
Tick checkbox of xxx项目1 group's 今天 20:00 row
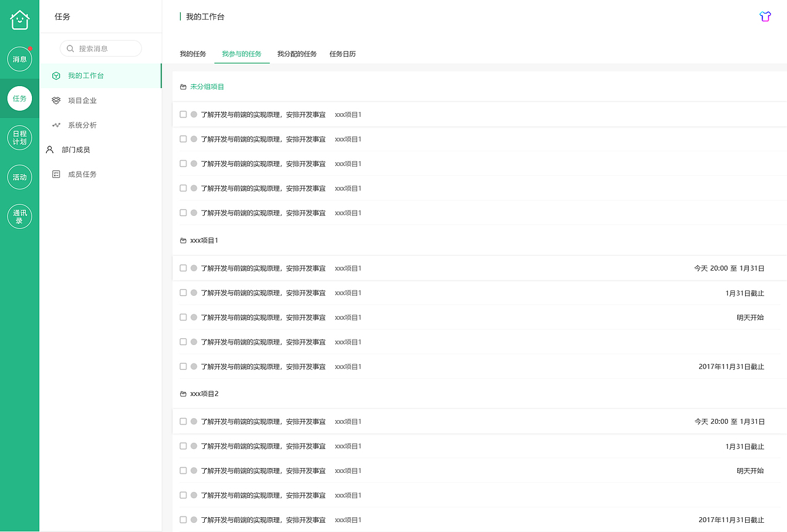pos(183,268)
